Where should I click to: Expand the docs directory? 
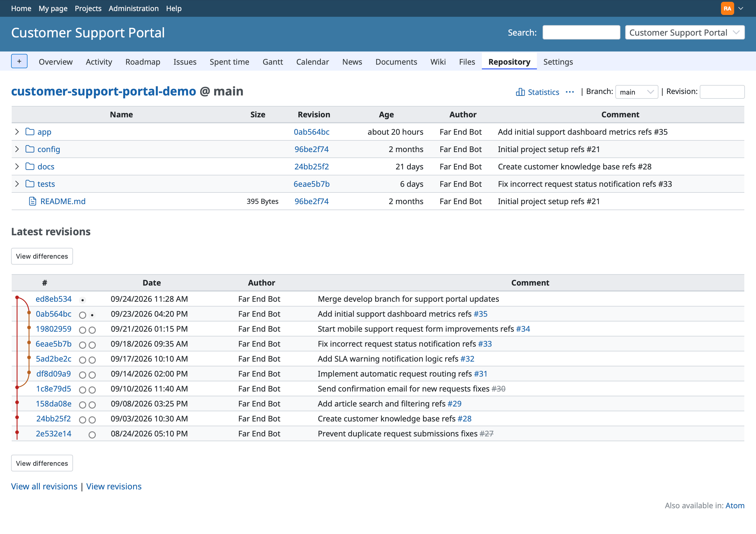[17, 166]
